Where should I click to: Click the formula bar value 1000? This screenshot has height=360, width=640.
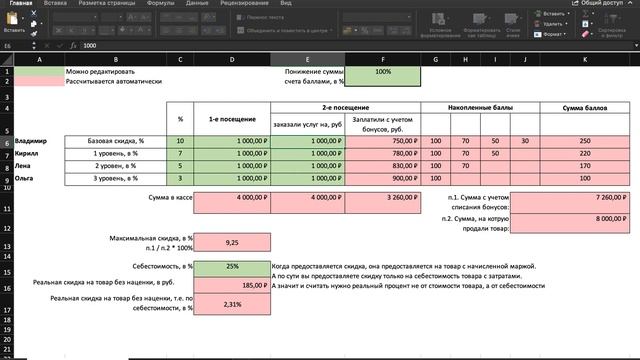pos(90,46)
